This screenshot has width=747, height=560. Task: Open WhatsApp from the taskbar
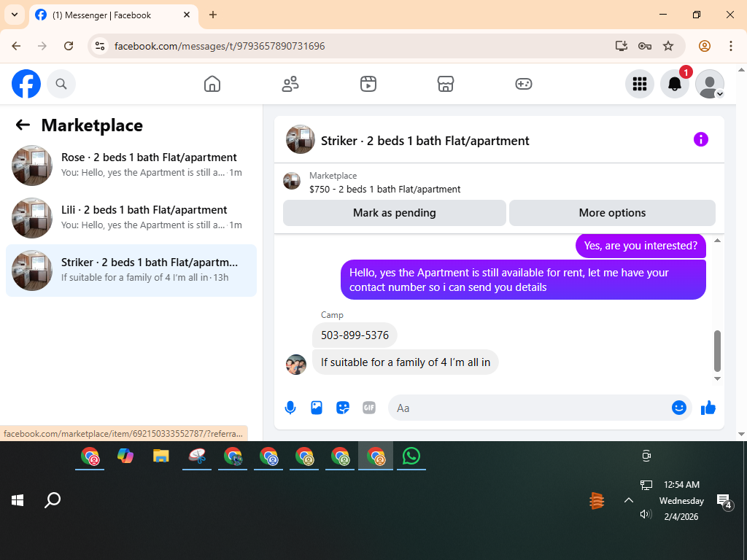pos(411,456)
